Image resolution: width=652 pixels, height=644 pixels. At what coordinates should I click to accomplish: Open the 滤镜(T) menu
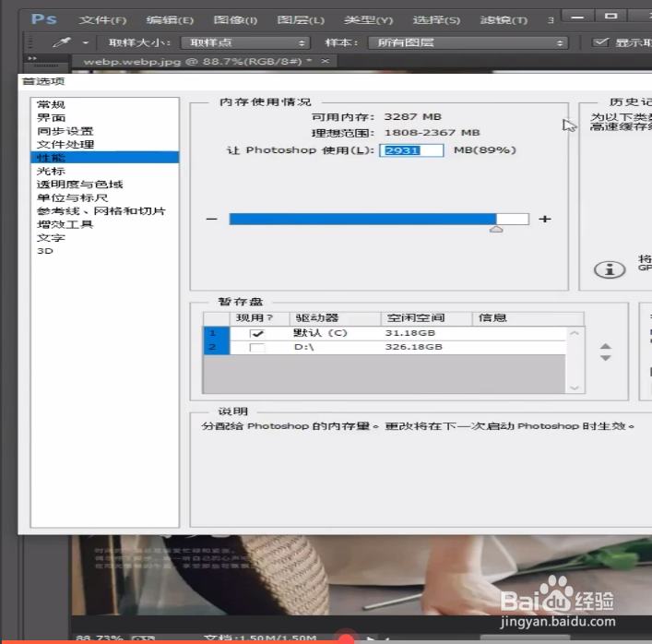click(504, 20)
